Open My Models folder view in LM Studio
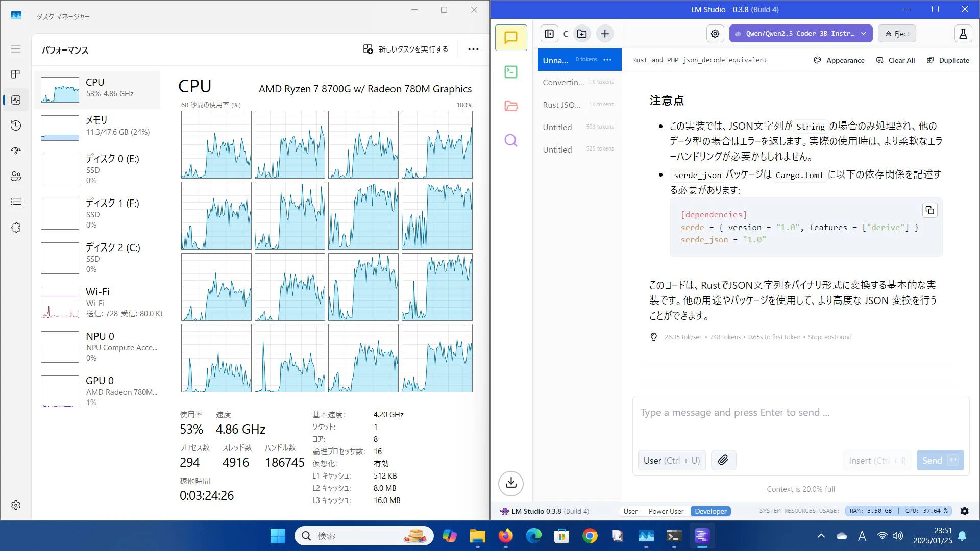Viewport: 980px width, 551px height. coord(511,106)
